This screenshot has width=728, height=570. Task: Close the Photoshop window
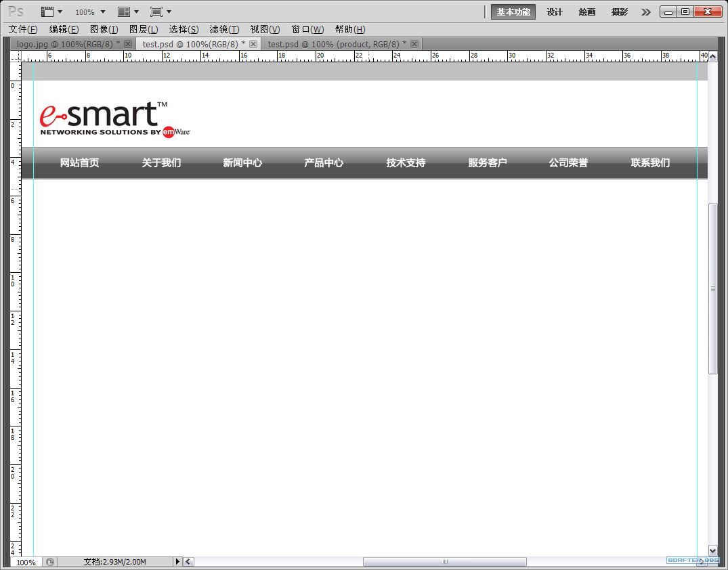pyautogui.click(x=708, y=12)
